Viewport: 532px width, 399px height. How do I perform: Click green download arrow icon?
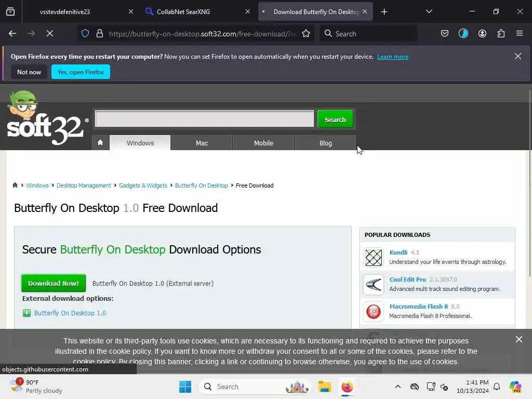(26, 313)
